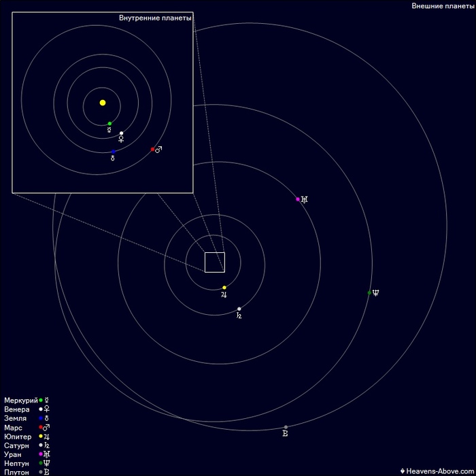
Task: Click the 'Внешние планеты' title label
Action: [x=442, y=6]
